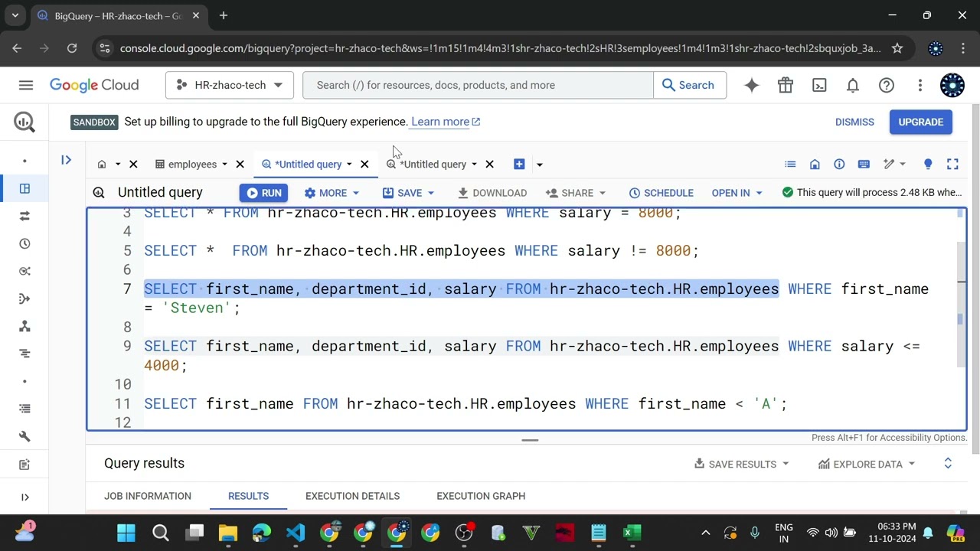Open EXECUTION DETAILS tab

point(352,496)
